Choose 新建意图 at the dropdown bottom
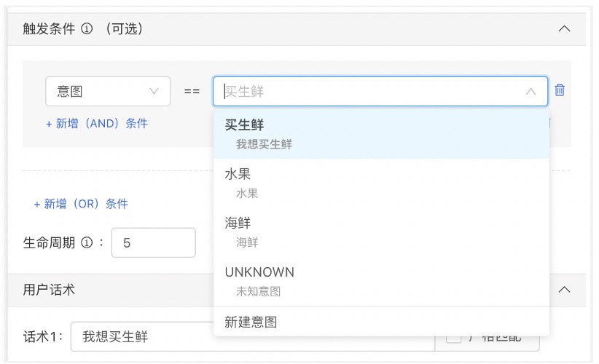Viewport: 599px width, 364px height. (x=381, y=322)
